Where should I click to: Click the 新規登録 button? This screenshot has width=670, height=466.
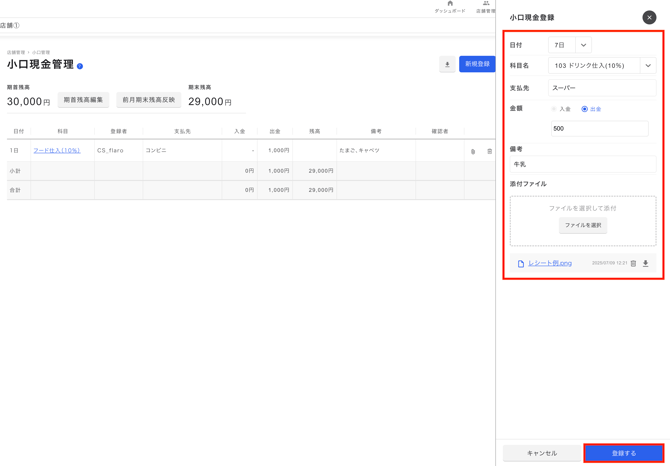coord(477,64)
